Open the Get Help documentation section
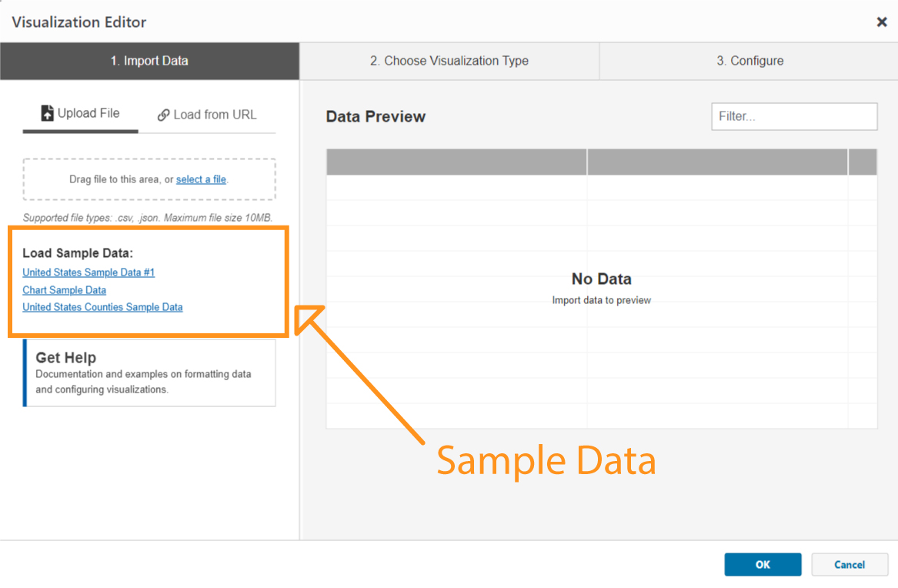This screenshot has width=898, height=588. [149, 373]
